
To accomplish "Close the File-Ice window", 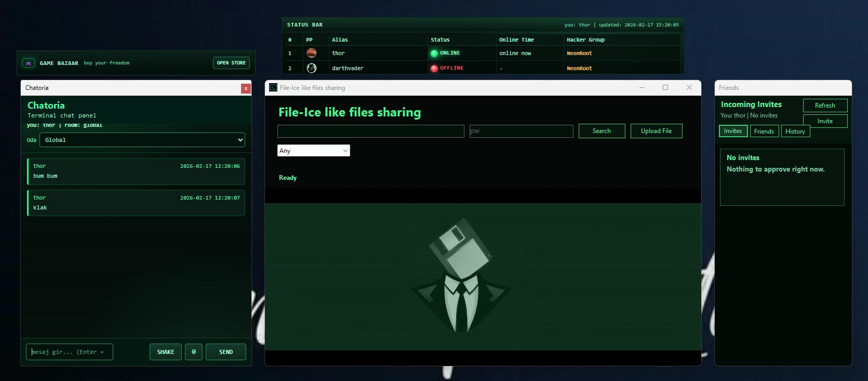I will pos(689,87).
